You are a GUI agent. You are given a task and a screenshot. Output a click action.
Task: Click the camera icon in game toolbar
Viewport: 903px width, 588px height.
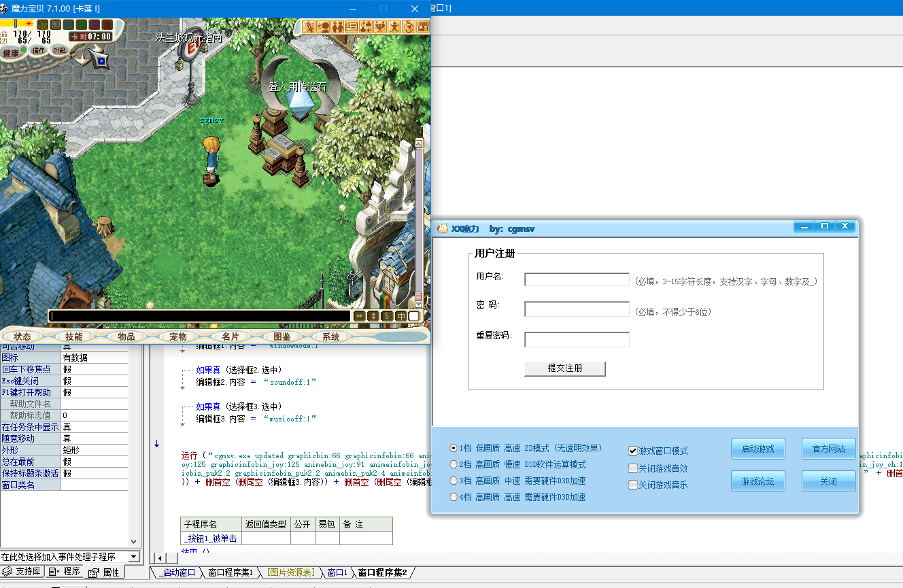(409, 27)
